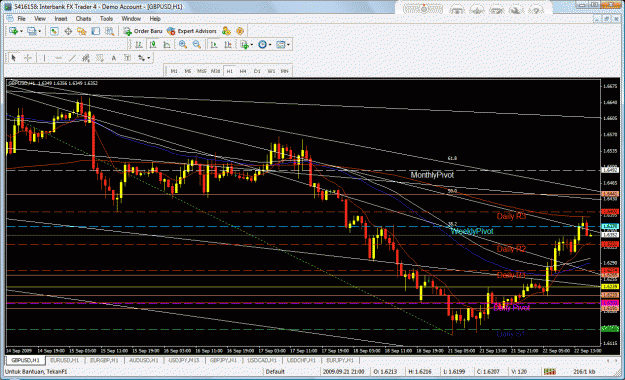The width and height of the screenshot is (625, 380).
Task: Open the Window menu
Action: coord(131,19)
